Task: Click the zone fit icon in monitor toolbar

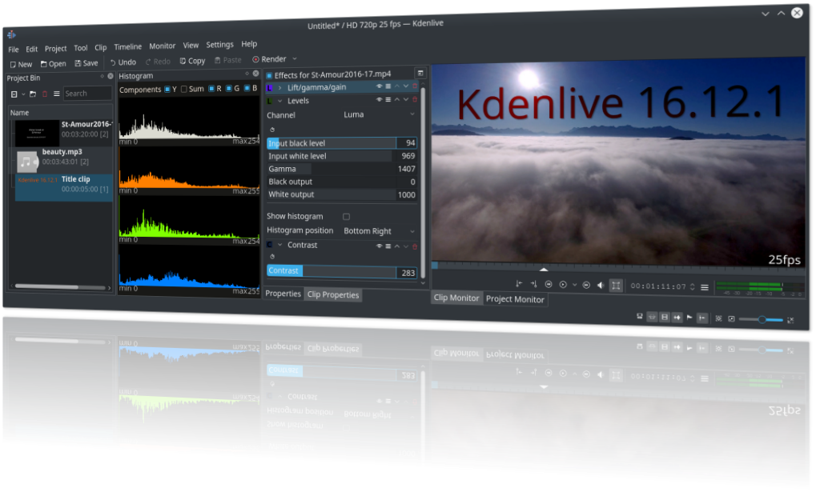Action: click(616, 283)
